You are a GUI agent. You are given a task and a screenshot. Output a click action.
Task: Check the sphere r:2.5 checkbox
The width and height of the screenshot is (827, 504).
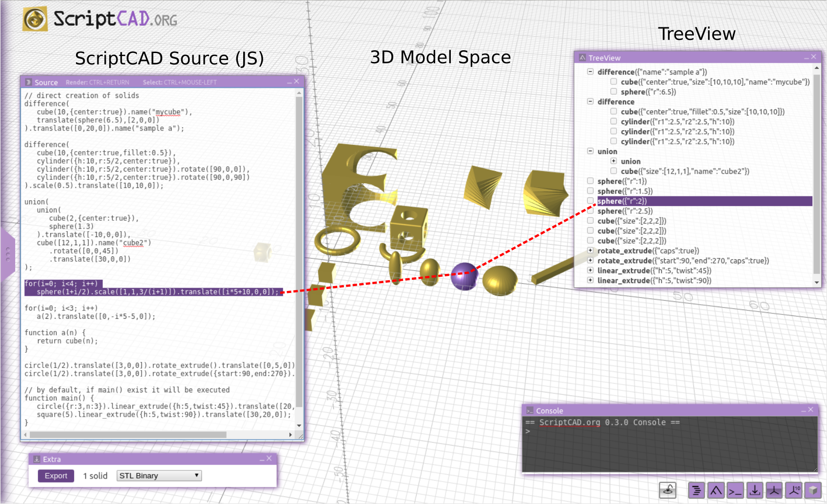(x=590, y=211)
